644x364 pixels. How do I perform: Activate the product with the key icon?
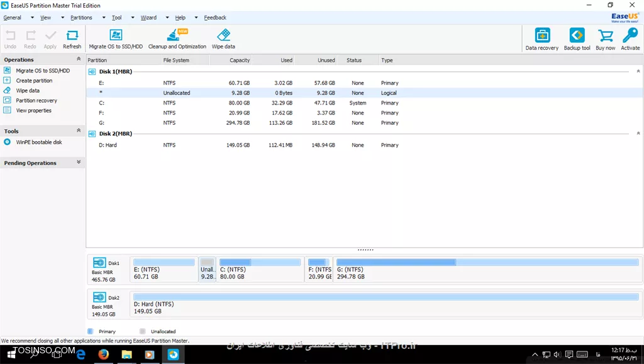[x=630, y=39]
